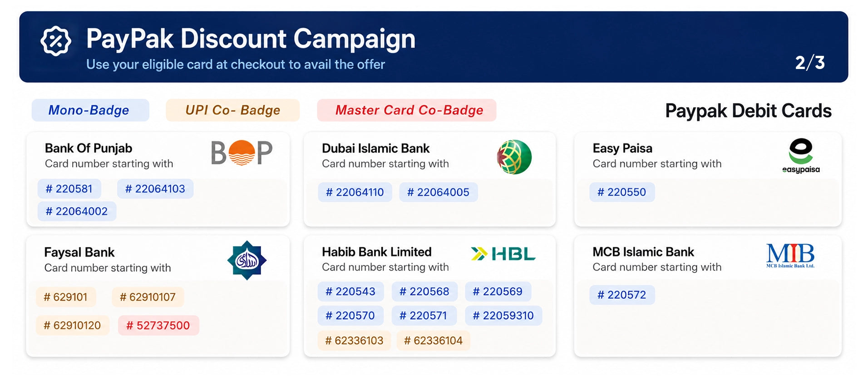Click the Habib Bank Limited heading
Image resolution: width=868 pixels, height=380 pixels.
pyautogui.click(x=377, y=252)
